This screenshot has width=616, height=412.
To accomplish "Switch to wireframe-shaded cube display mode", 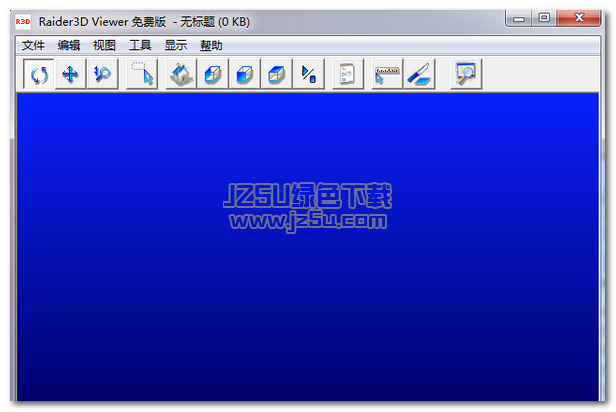I will pyautogui.click(x=213, y=74).
